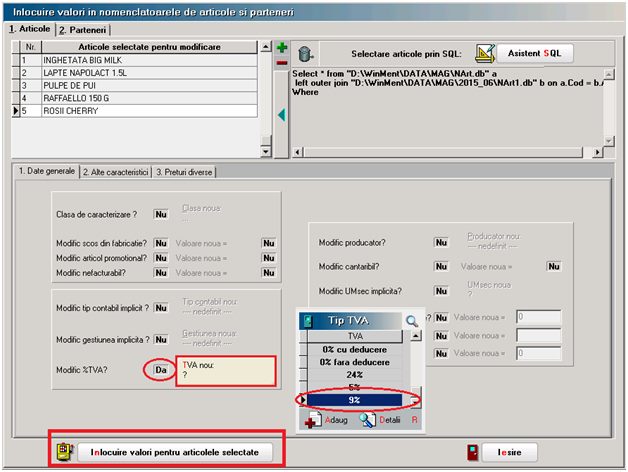Open the 3. Preturi diverse tab
The height and width of the screenshot is (472, 628).
coord(185,172)
